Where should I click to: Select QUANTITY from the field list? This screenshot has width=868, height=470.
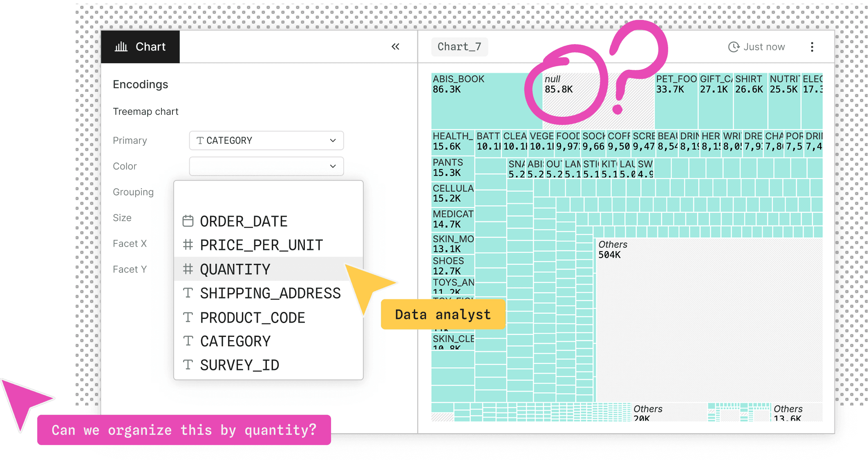[x=235, y=269]
